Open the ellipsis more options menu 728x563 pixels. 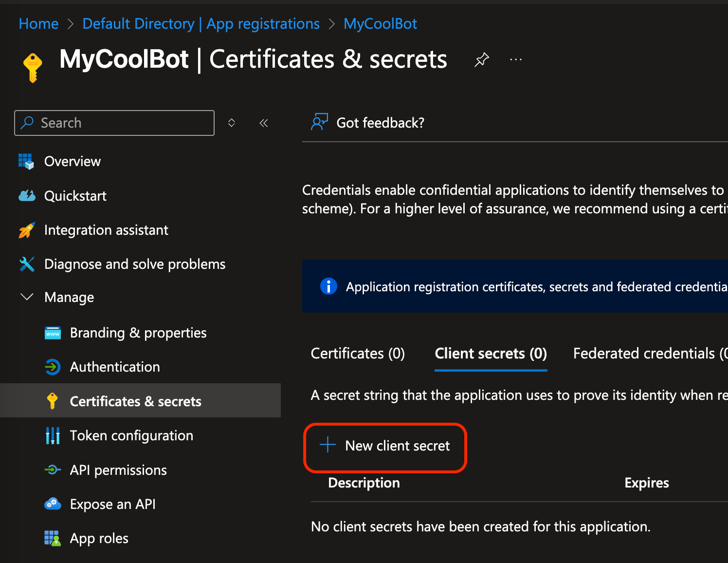pos(516,60)
